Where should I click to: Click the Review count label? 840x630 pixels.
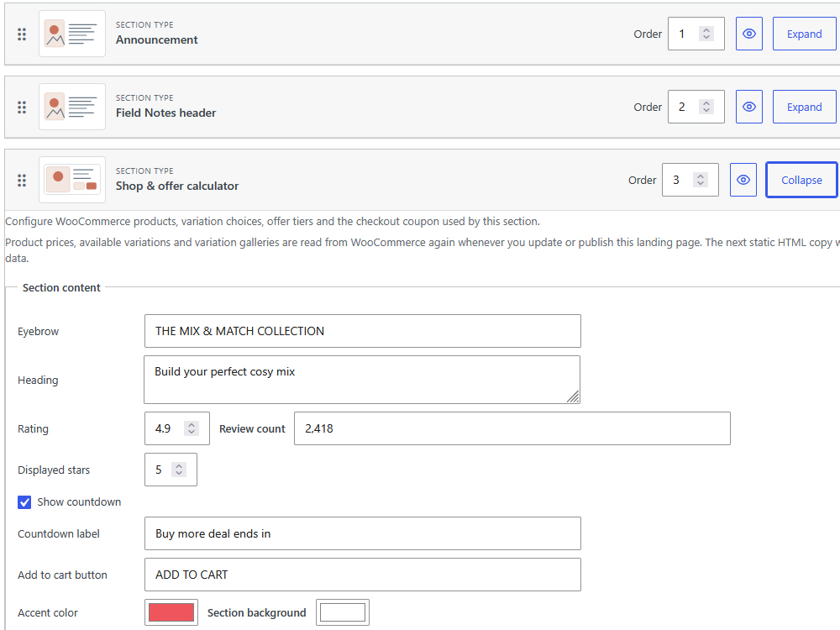click(252, 428)
